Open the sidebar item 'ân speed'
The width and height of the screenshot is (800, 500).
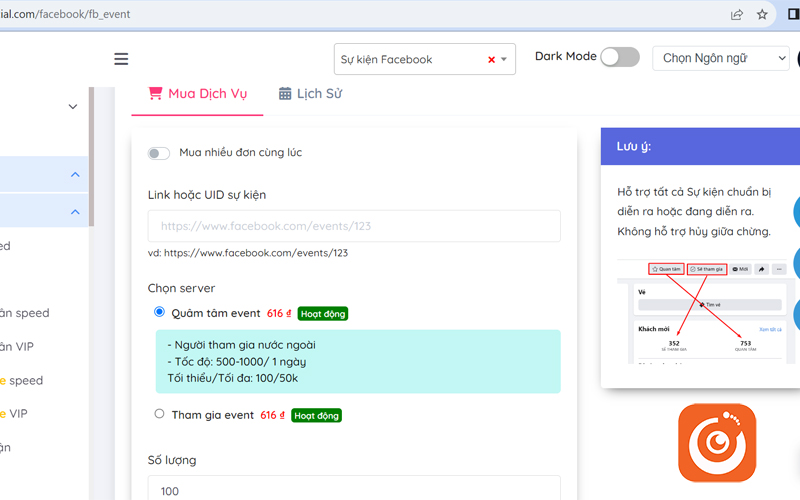tap(24, 313)
